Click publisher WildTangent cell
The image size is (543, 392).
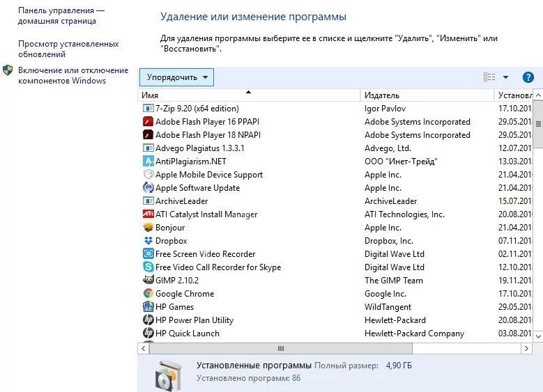coord(388,306)
